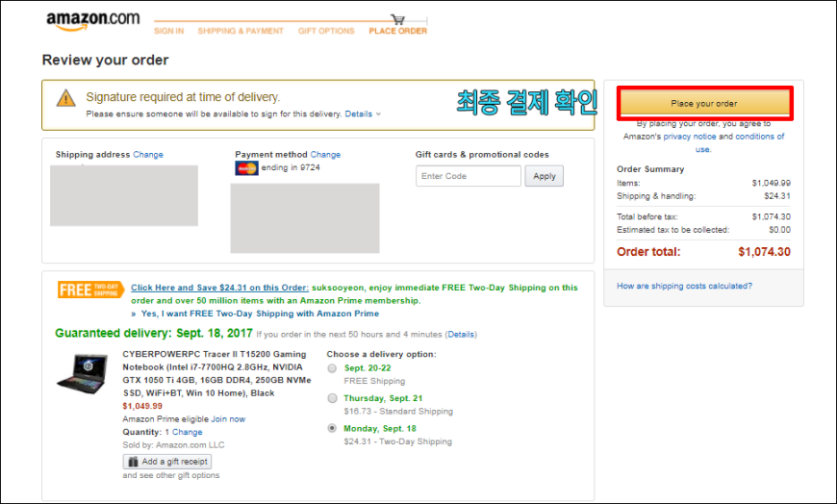The image size is (837, 504).
Task: Click the Guaranteed delivery Sept. 18, 2017 text
Action: 154,334
